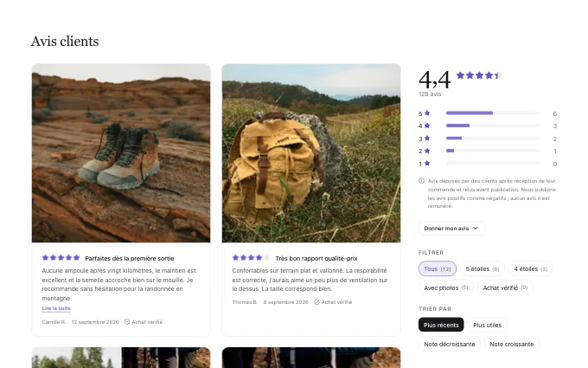The width and height of the screenshot is (588, 368).
Task: Click the count "6" beside 5-star bar
Action: click(x=554, y=113)
